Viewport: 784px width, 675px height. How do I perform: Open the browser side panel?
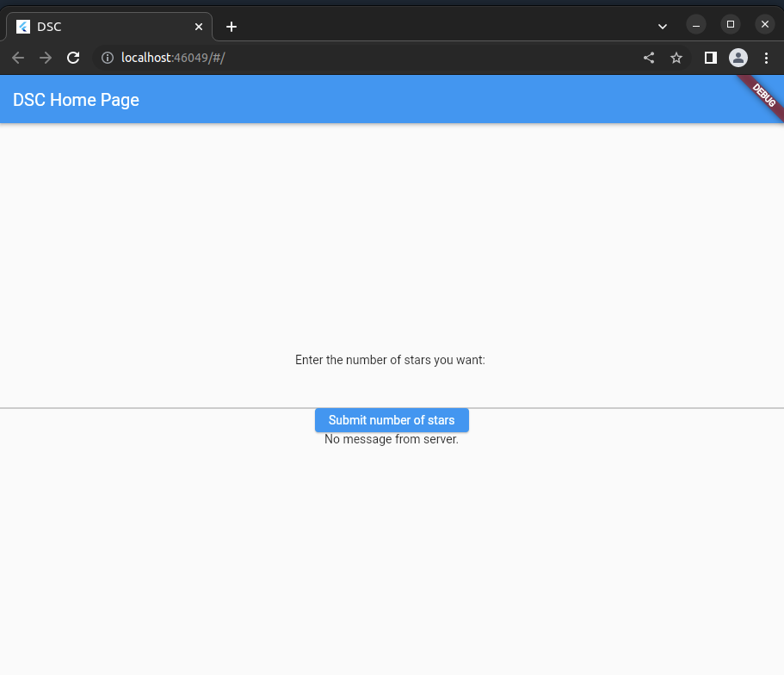click(x=711, y=58)
